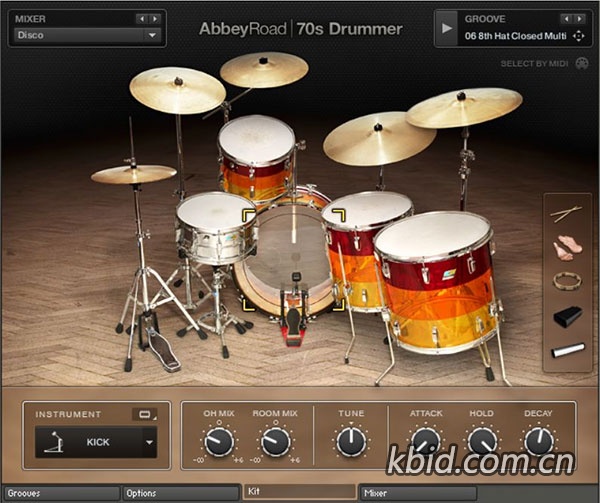600x503 pixels.
Task: Click the hi-hat foot pedal
Action: point(163,350)
